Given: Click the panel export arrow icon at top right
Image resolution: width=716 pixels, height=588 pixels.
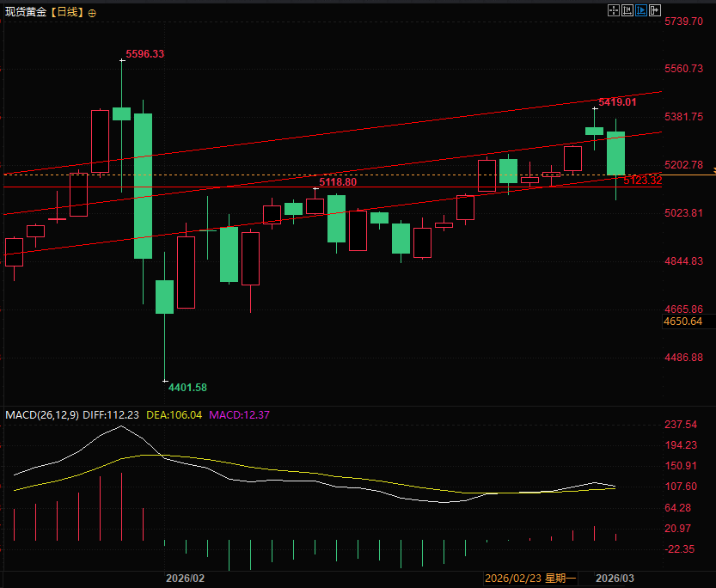Looking at the screenshot, I should (x=655, y=10).
